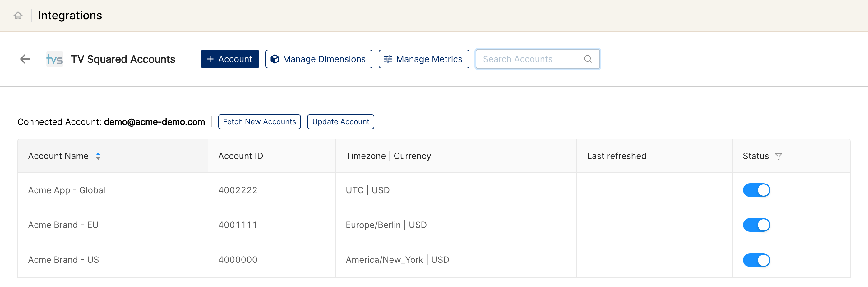Focus the Search Accounts field
The width and height of the screenshot is (868, 287).
point(538,59)
